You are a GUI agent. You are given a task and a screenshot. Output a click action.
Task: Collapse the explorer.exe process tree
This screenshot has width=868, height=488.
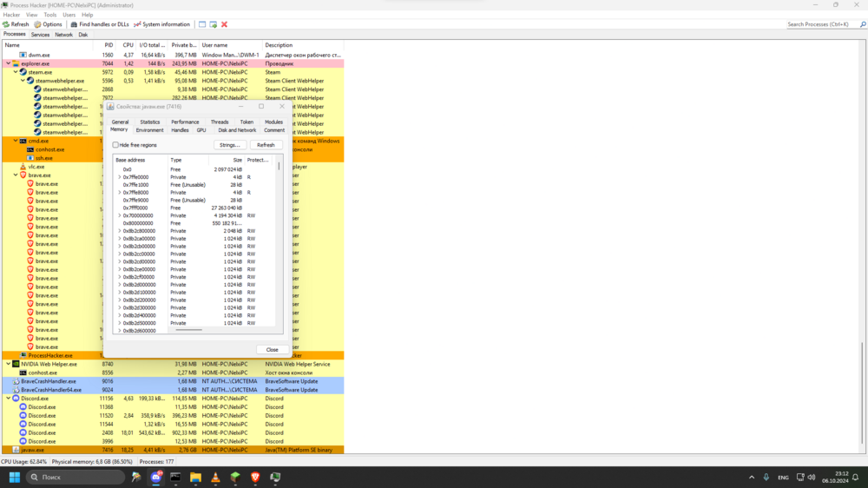[9, 63]
